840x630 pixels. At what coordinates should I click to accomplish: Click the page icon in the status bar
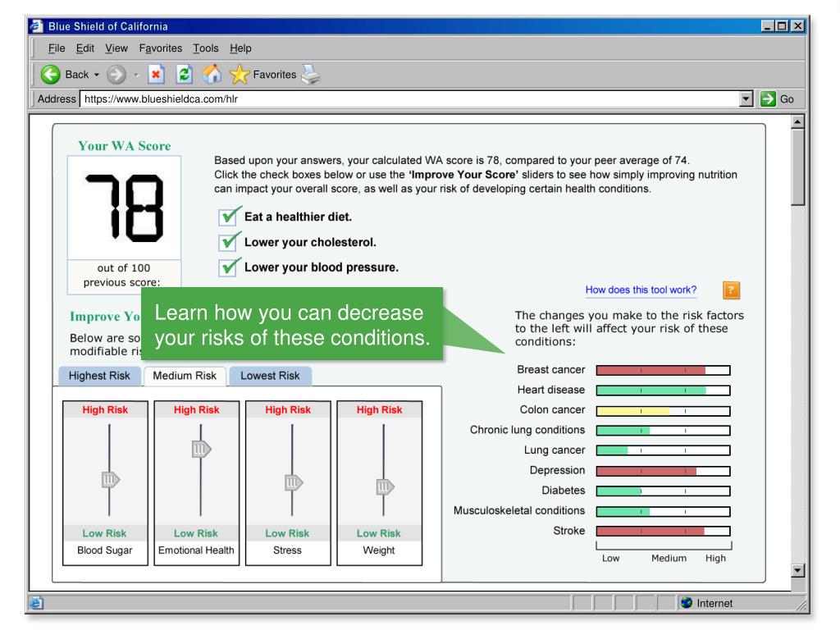coord(36,603)
